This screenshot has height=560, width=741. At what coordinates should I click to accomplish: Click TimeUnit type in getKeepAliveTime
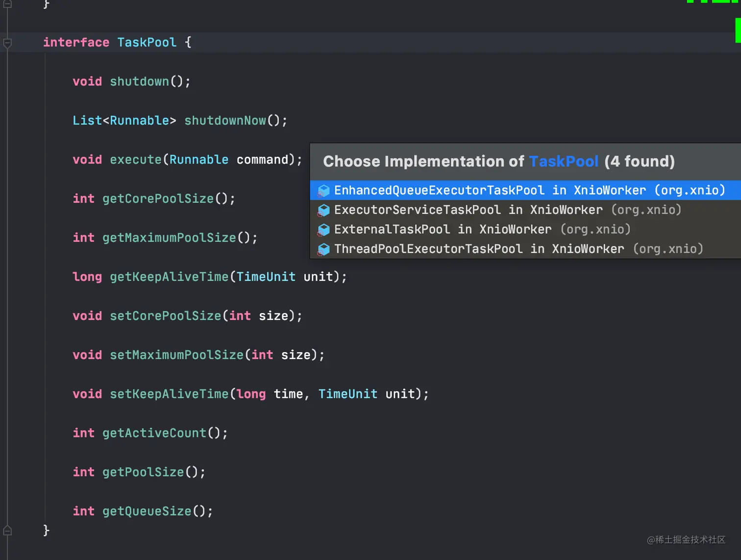[x=266, y=277]
